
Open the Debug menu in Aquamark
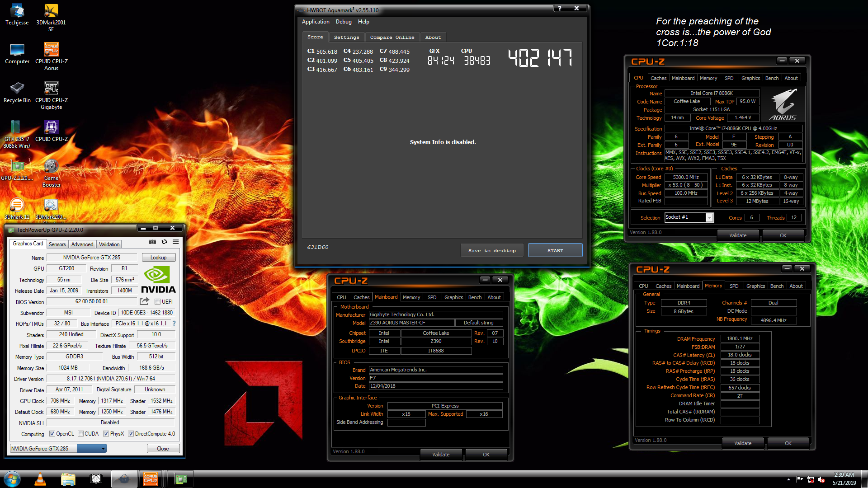[x=344, y=22]
